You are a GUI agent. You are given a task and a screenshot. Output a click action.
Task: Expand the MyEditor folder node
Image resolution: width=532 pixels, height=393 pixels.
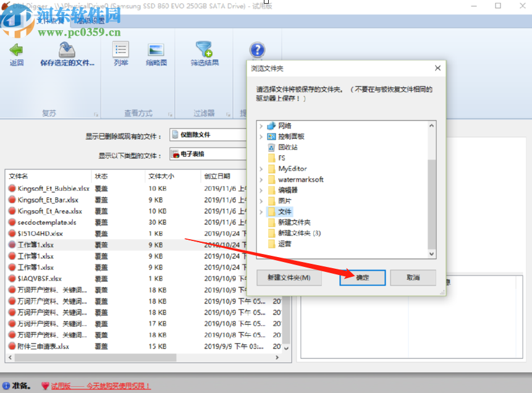pyautogui.click(x=261, y=169)
